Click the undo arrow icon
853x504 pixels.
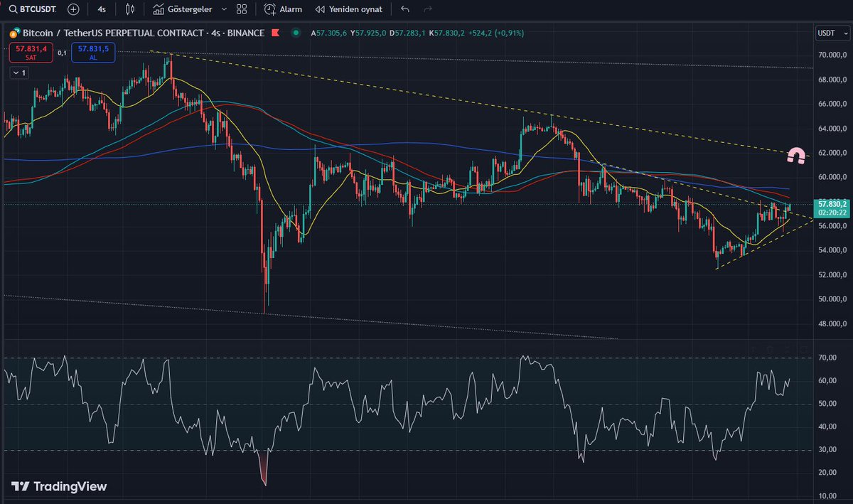[404, 9]
